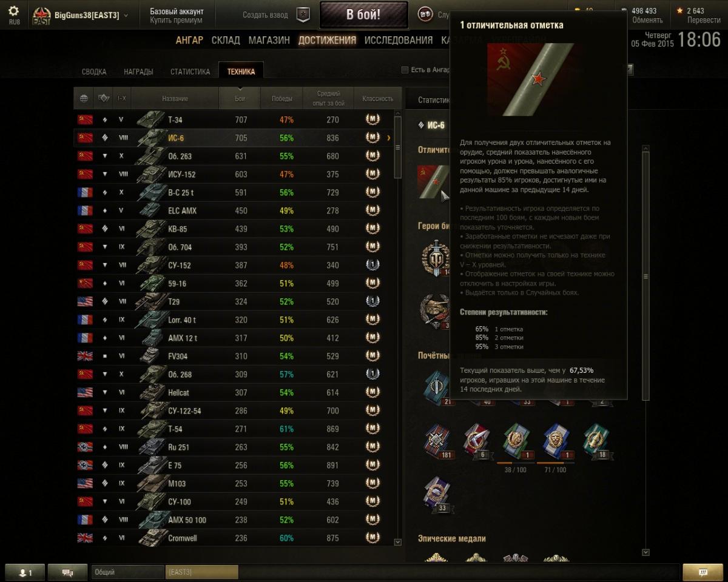Screen dimensions: 728x582
Task: Click the Купить премиум link
Action: (176, 20)
